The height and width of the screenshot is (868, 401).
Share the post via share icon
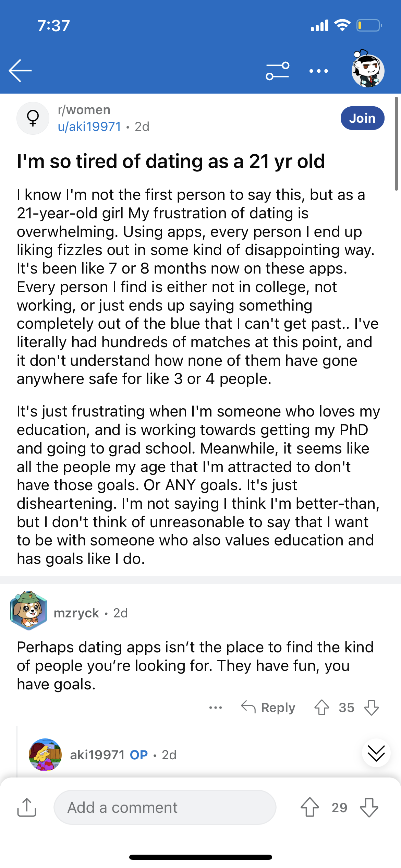pos(27,807)
